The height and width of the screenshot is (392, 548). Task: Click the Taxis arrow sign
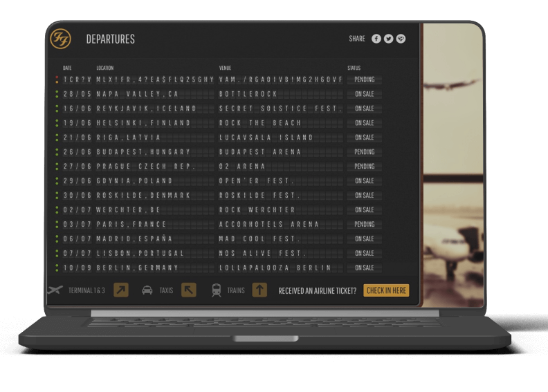[x=188, y=290]
